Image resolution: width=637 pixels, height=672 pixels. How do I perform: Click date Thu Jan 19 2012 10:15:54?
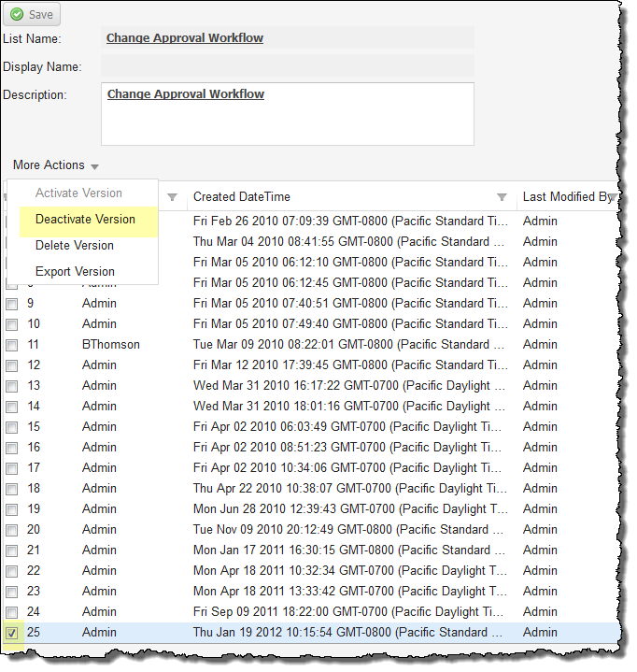[347, 632]
